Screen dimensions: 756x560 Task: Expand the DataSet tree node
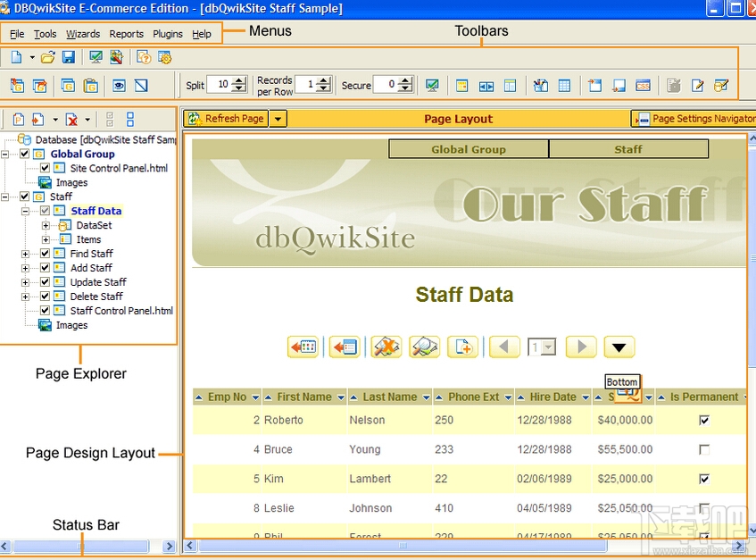coord(46,225)
